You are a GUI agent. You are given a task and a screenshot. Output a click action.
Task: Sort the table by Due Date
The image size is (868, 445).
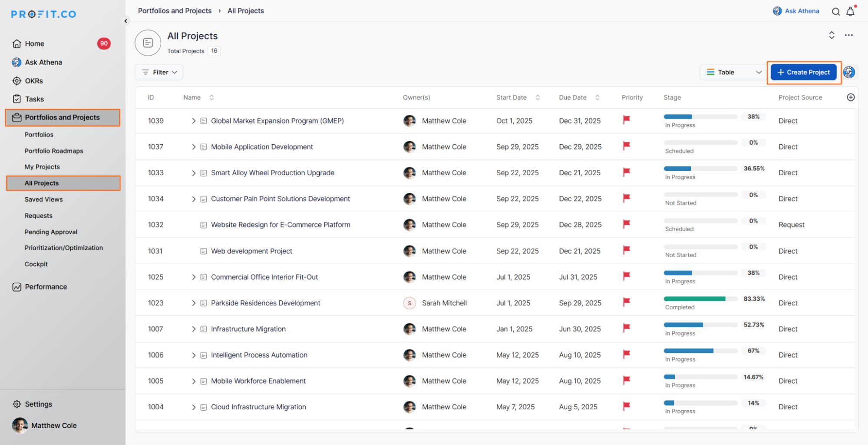[x=597, y=97]
